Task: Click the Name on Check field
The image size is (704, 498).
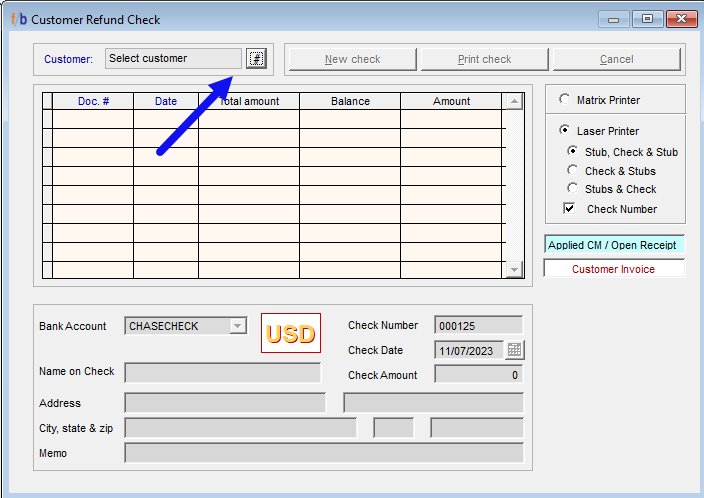Action: point(222,372)
